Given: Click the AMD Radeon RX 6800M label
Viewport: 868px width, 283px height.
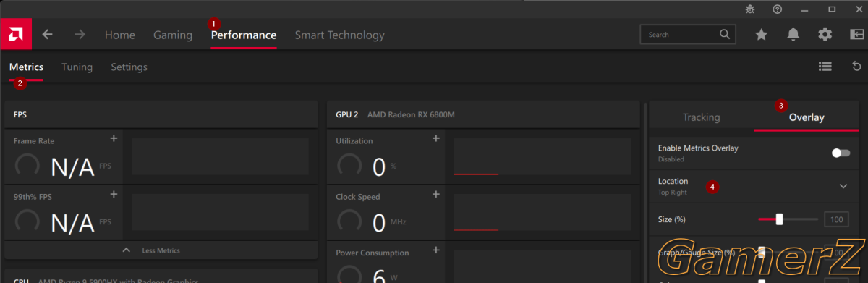Looking at the screenshot, I should (411, 114).
